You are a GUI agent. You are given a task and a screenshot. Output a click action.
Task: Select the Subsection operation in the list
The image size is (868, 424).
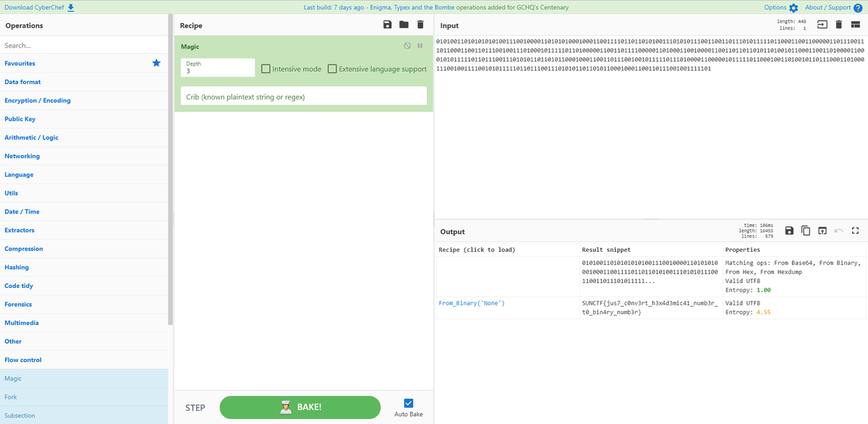84,415
